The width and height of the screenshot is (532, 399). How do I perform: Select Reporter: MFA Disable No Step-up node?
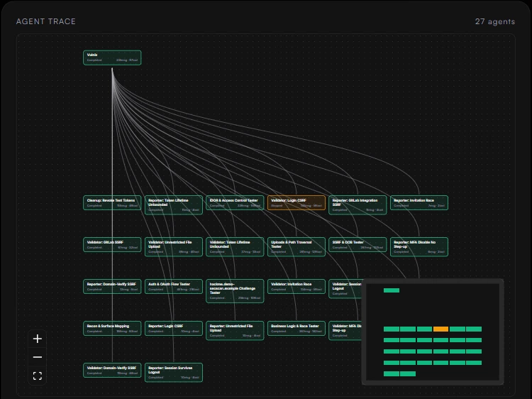point(419,247)
